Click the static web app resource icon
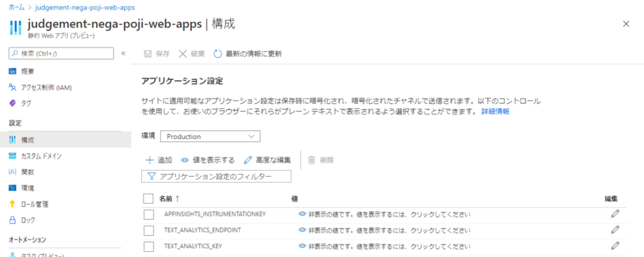 click(16, 28)
